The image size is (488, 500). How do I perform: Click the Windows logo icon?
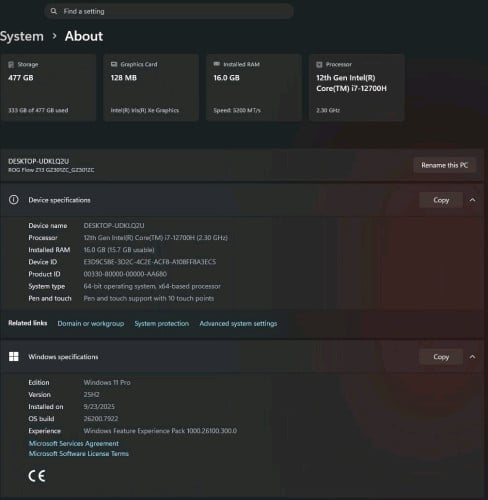[x=14, y=357]
